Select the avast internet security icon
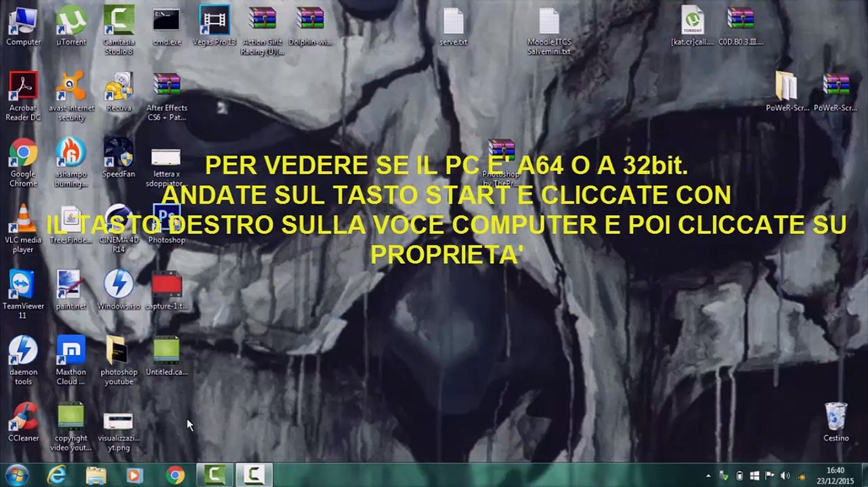The image size is (868, 487). [x=70, y=96]
